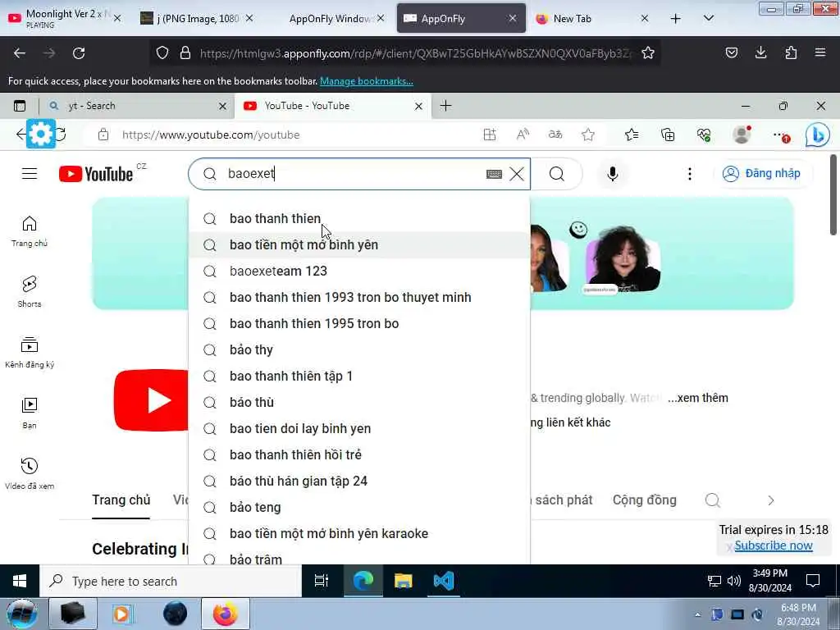Open Bing Copilot sidebar button
840x630 pixels.
click(x=818, y=135)
